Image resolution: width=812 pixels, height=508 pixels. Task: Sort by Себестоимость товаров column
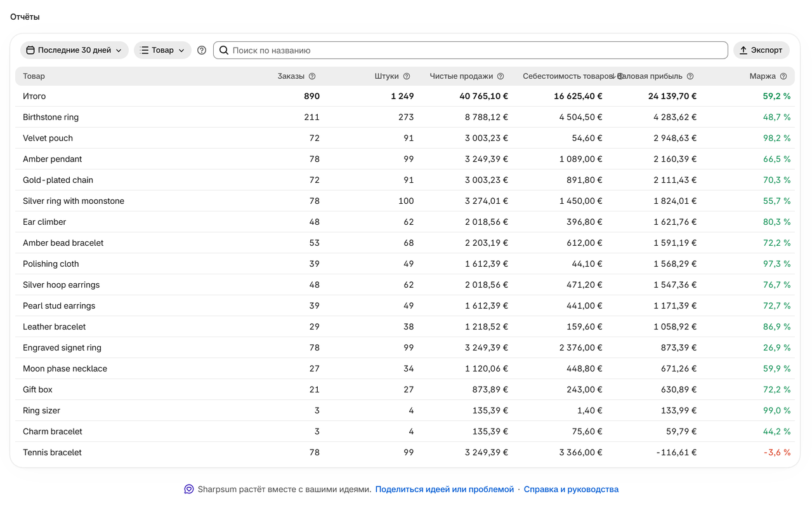tap(568, 76)
